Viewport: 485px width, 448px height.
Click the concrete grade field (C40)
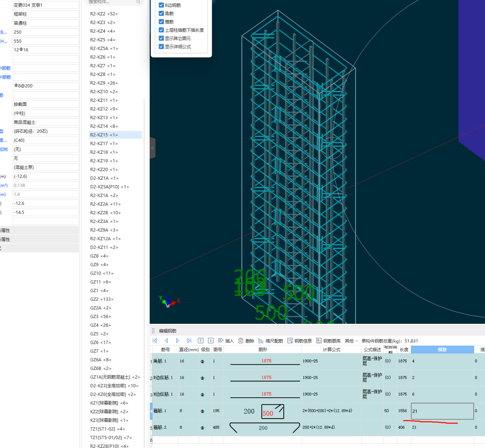[x=46, y=140]
